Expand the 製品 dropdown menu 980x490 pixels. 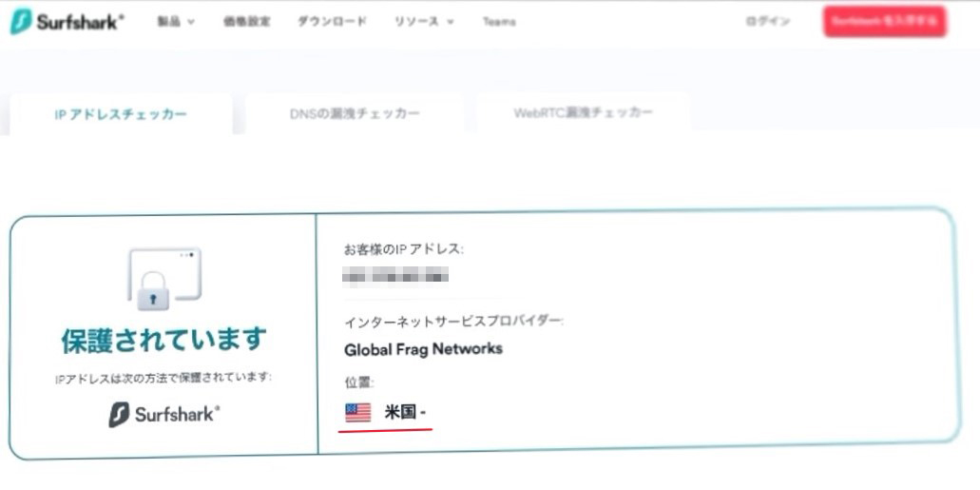176,21
